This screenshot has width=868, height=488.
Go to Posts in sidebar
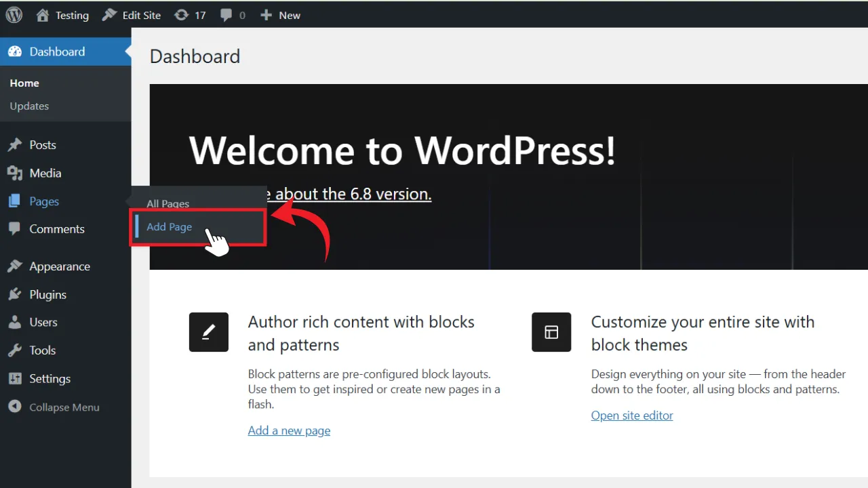click(43, 145)
